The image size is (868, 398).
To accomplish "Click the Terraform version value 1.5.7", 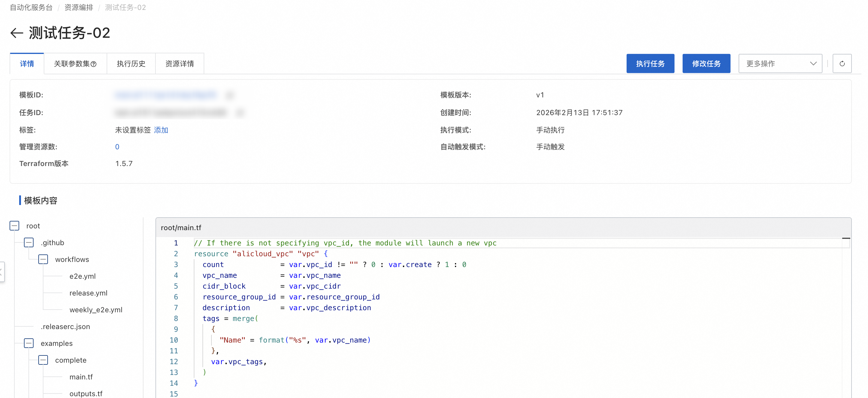I will pos(124,164).
